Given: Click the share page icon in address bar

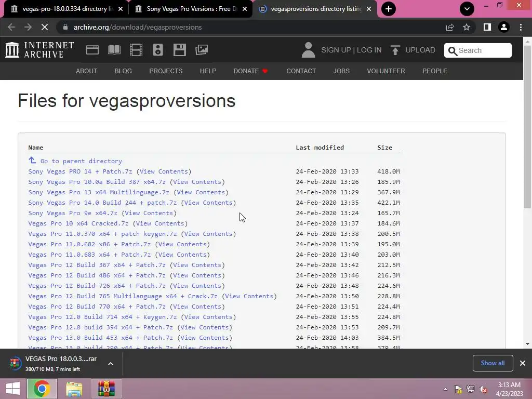Looking at the screenshot, I should 450,27.
